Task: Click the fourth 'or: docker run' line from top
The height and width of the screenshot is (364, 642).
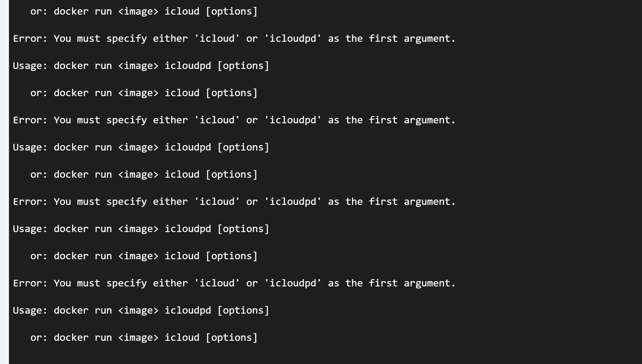Action: coord(144,256)
